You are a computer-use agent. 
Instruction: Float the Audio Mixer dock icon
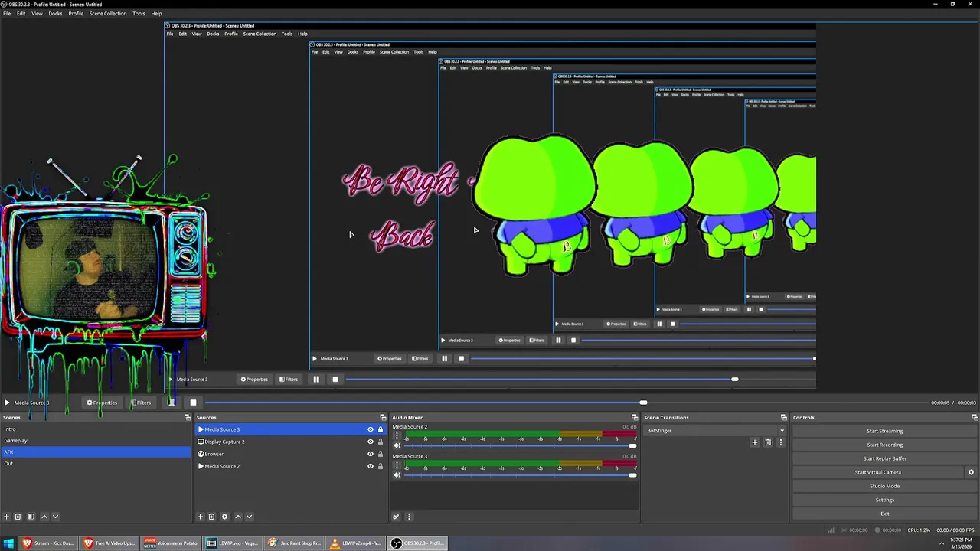[x=634, y=418]
